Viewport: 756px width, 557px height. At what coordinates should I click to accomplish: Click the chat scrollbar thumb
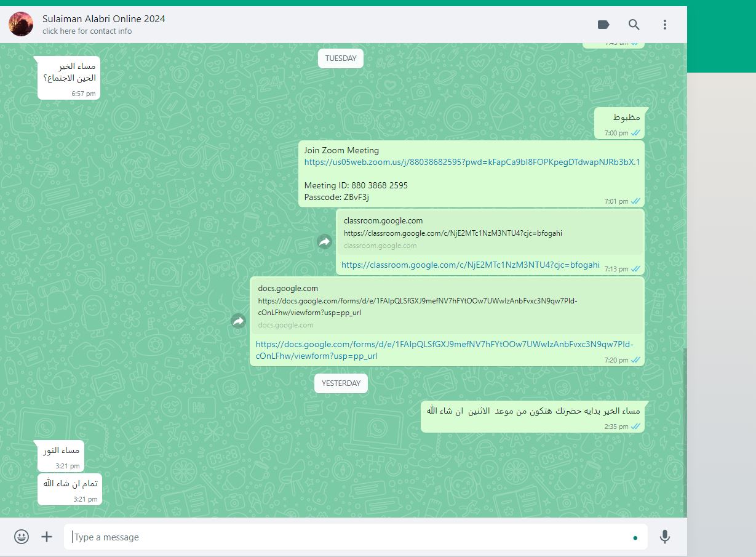coord(685,432)
